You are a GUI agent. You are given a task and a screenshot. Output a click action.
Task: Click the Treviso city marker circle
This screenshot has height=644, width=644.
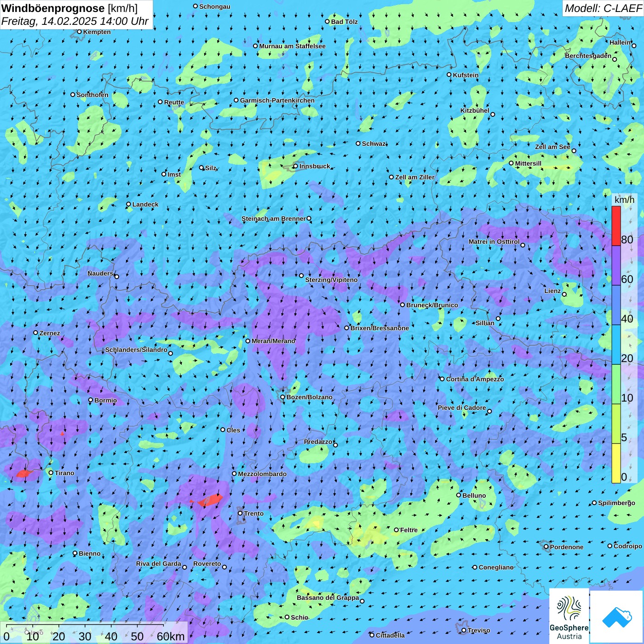pos(464,630)
